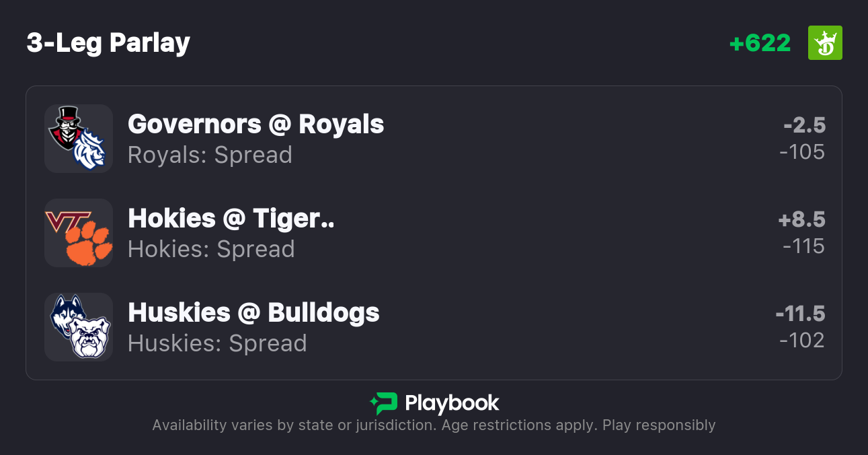Viewport: 868px width, 455px height.
Task: Click the Huskies and Bulldogs team logos
Action: pos(78,327)
